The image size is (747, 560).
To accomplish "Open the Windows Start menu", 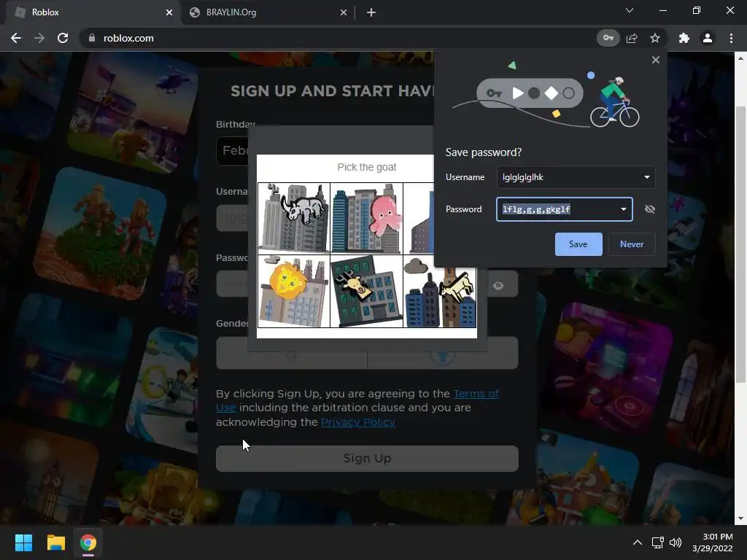I will [x=23, y=542].
